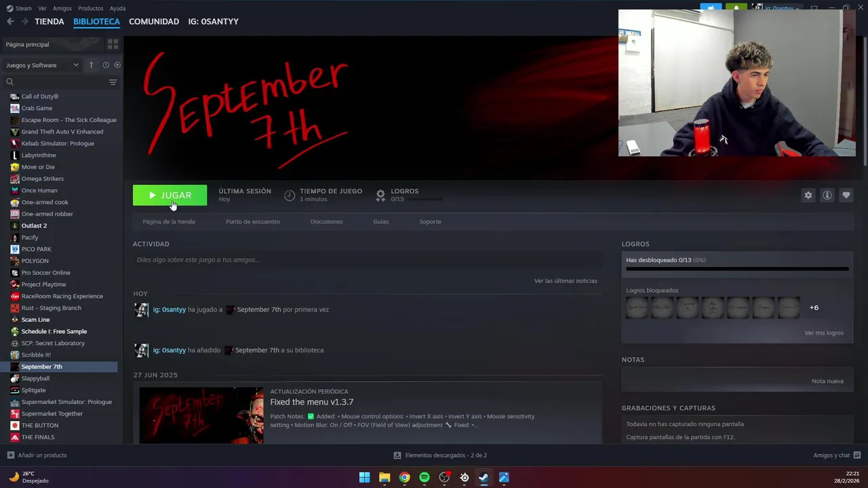The height and width of the screenshot is (488, 868).
Task: Select THE FINALS in library list
Action: (x=38, y=437)
